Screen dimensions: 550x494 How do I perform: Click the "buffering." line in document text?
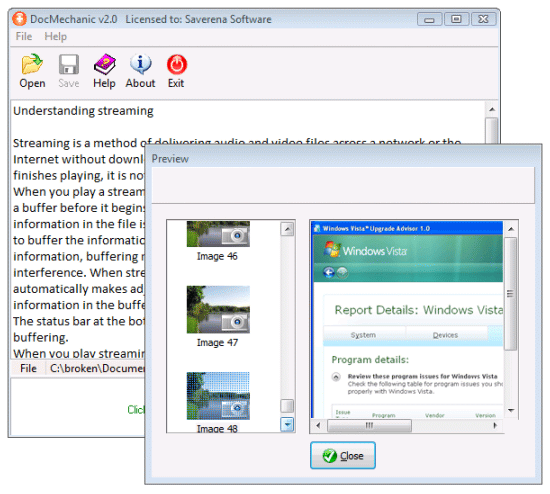(x=41, y=338)
